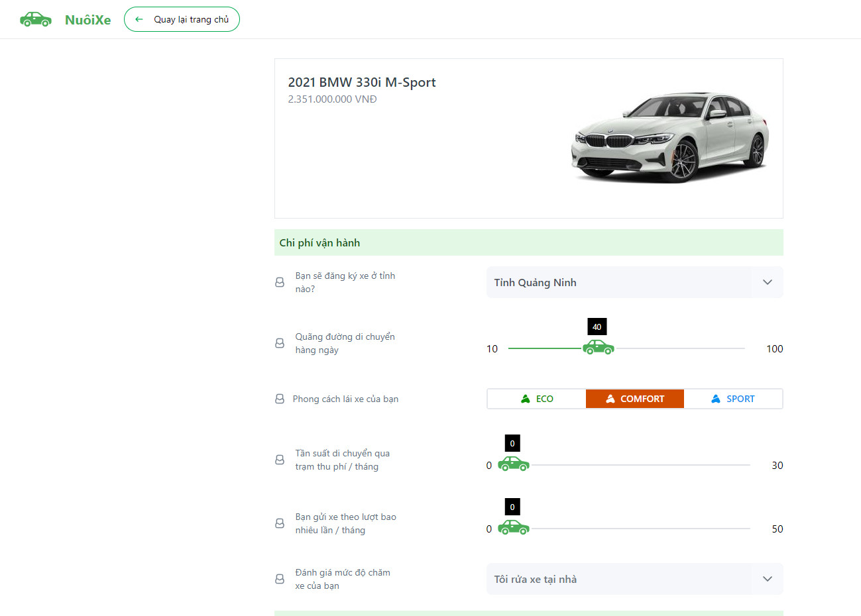Viewport: 861px width, 616px height.
Task: Click the icon beside Quãng đường di chuyển hàng ngày
Action: point(280,343)
